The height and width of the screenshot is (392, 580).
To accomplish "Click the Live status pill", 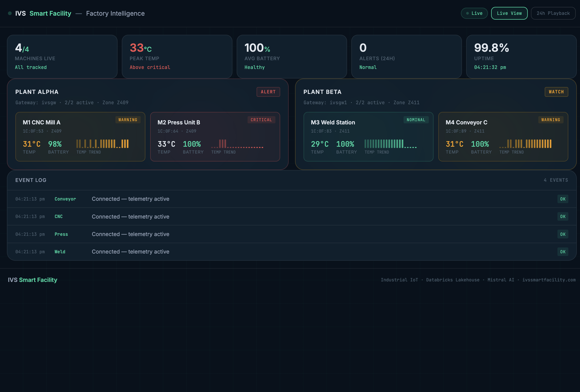I will [x=474, y=13].
